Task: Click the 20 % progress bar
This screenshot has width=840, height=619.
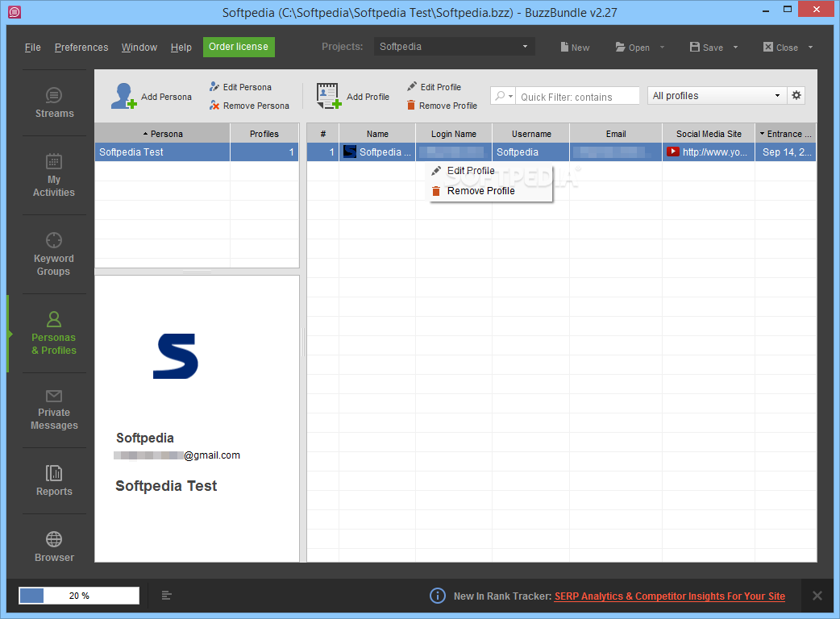Action: (79, 596)
